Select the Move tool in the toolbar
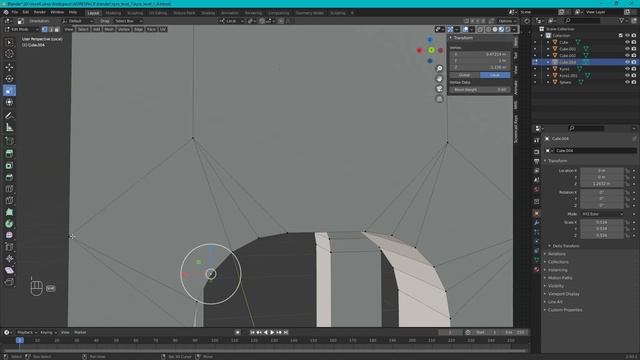Image resolution: width=640 pixels, height=360 pixels. 9,67
